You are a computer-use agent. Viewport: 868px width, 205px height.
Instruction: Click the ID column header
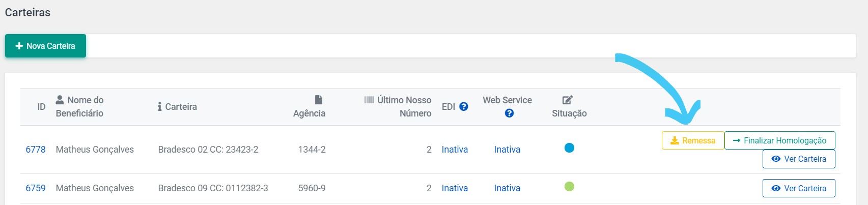(x=41, y=107)
